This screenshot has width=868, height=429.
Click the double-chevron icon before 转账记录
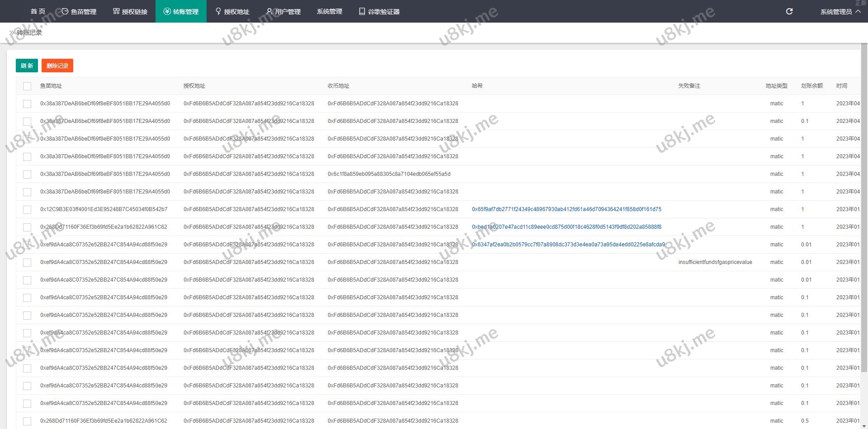click(x=12, y=33)
